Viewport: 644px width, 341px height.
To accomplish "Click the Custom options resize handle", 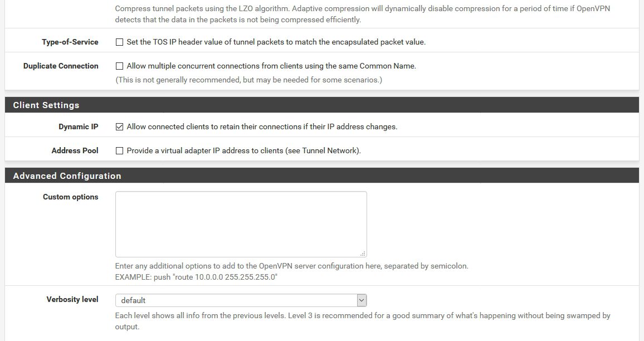I will point(363,254).
